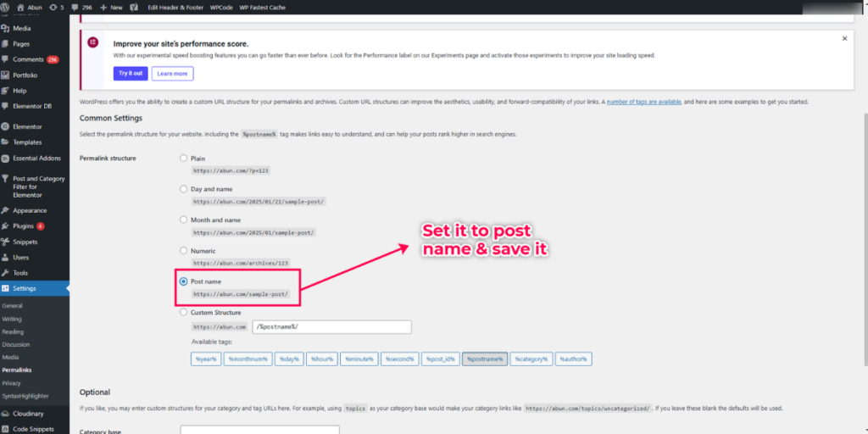Click the Appearance brush icon
The width and height of the screenshot is (868, 434).
[x=5, y=210]
